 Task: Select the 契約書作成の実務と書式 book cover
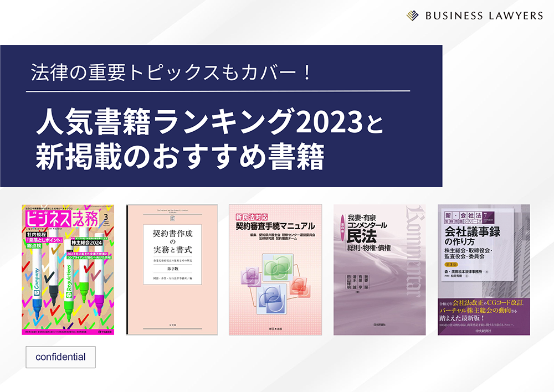click(172, 270)
